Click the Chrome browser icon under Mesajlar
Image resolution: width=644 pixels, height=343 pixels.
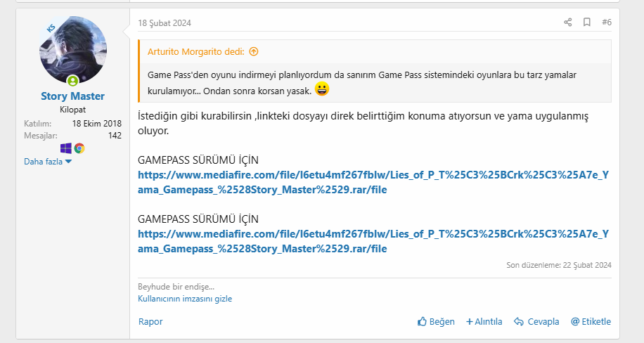point(79,148)
